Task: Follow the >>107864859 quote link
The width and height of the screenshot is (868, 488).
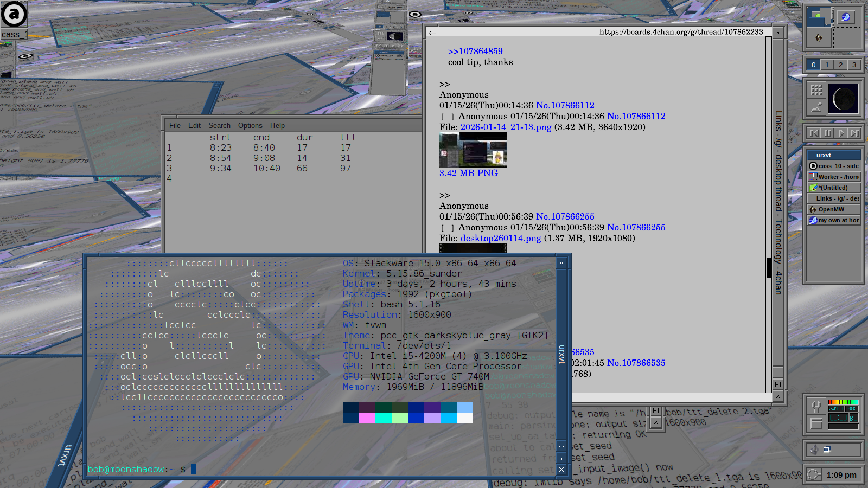Action: [475, 52]
